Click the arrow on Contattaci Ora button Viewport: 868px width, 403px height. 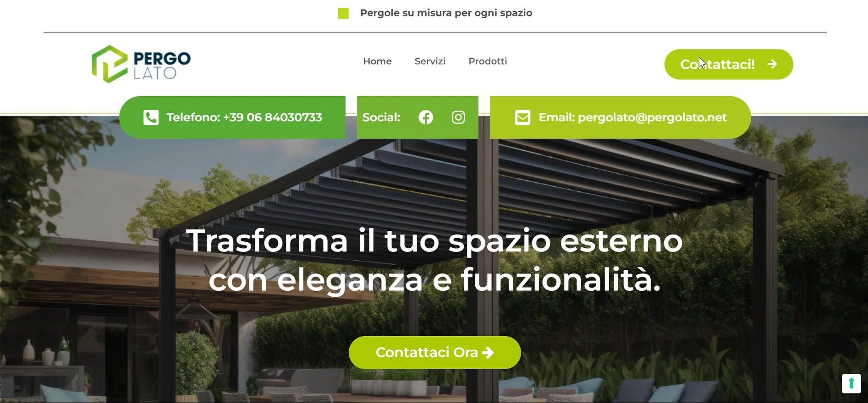pos(488,352)
